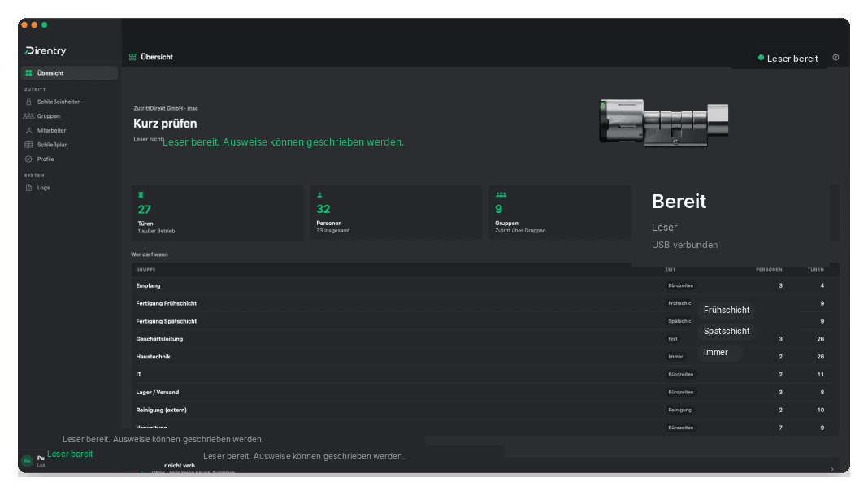Click the ZUTRITT sidebar section label
Viewport: 868px width, 491px height.
35,89
